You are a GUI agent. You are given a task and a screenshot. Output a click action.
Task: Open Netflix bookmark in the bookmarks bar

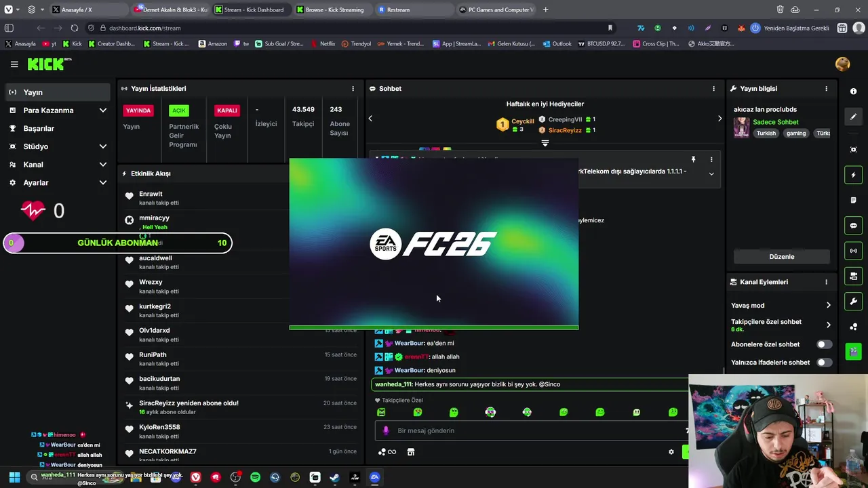click(323, 44)
